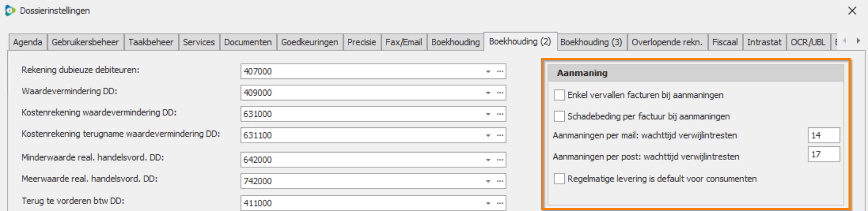Expand the Meerwaarde real. handelsvord. DD dropdown
Viewport: 868px width, 211px height.
488,181
